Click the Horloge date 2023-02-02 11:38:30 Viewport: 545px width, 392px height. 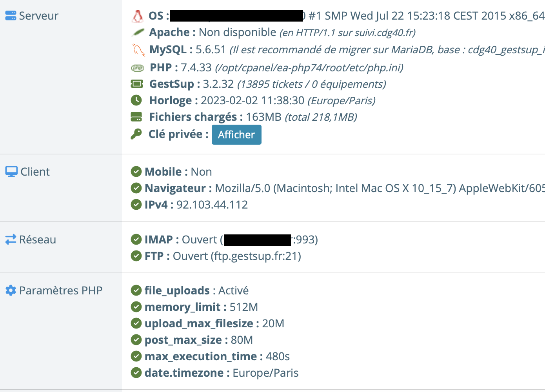coord(253,100)
